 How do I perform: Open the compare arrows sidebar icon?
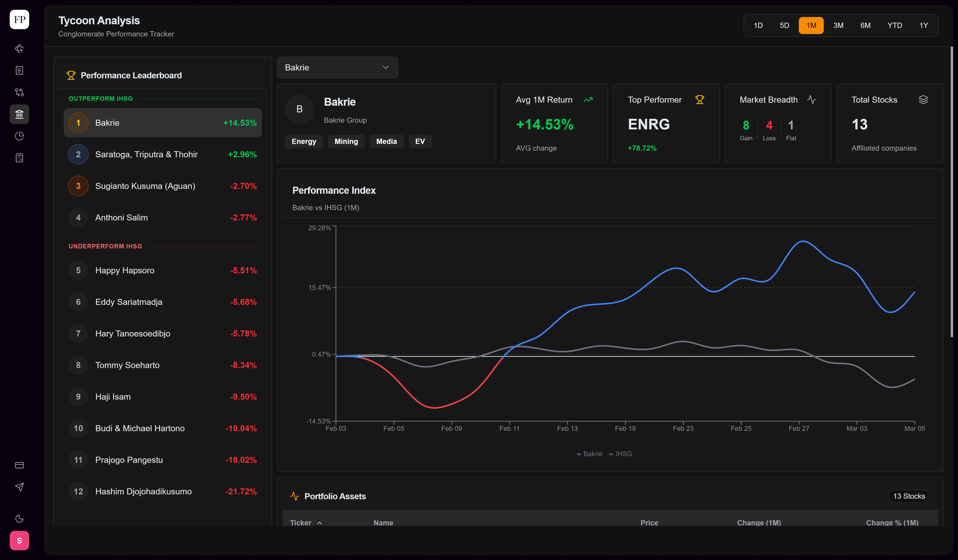click(x=19, y=92)
